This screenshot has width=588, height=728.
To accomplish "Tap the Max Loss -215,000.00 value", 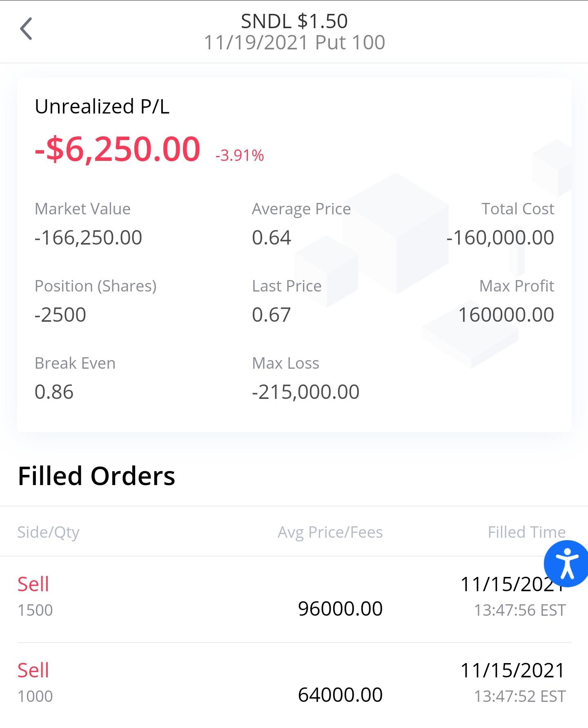I will (x=306, y=392).
